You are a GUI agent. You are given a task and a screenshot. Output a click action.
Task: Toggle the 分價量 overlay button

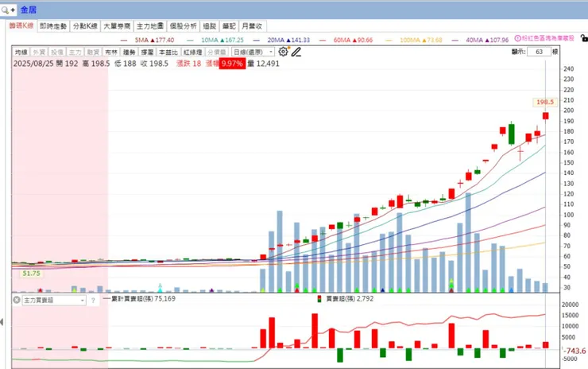click(x=217, y=52)
